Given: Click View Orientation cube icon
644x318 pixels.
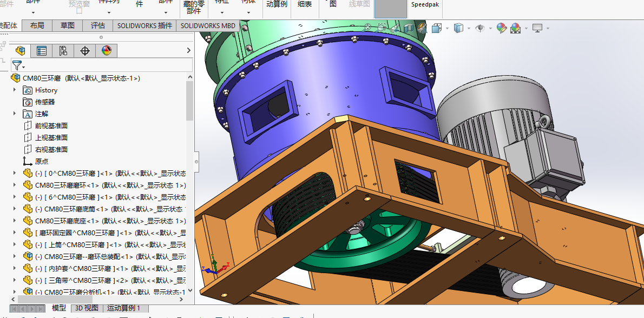Looking at the screenshot, I should (436, 28).
